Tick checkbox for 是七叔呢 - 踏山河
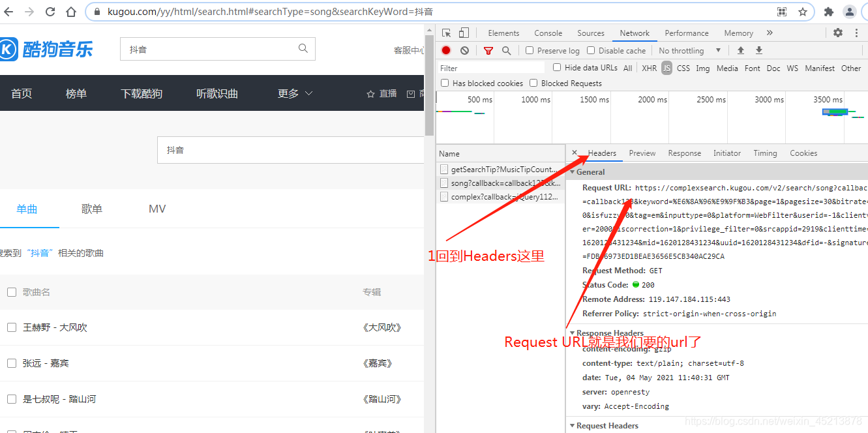The height and width of the screenshot is (433, 868). click(x=12, y=399)
